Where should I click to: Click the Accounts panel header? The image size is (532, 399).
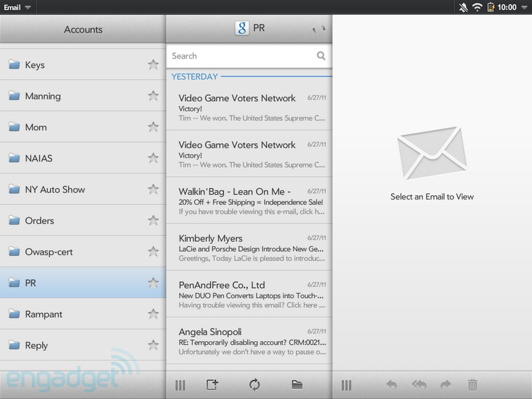pyautogui.click(x=82, y=29)
